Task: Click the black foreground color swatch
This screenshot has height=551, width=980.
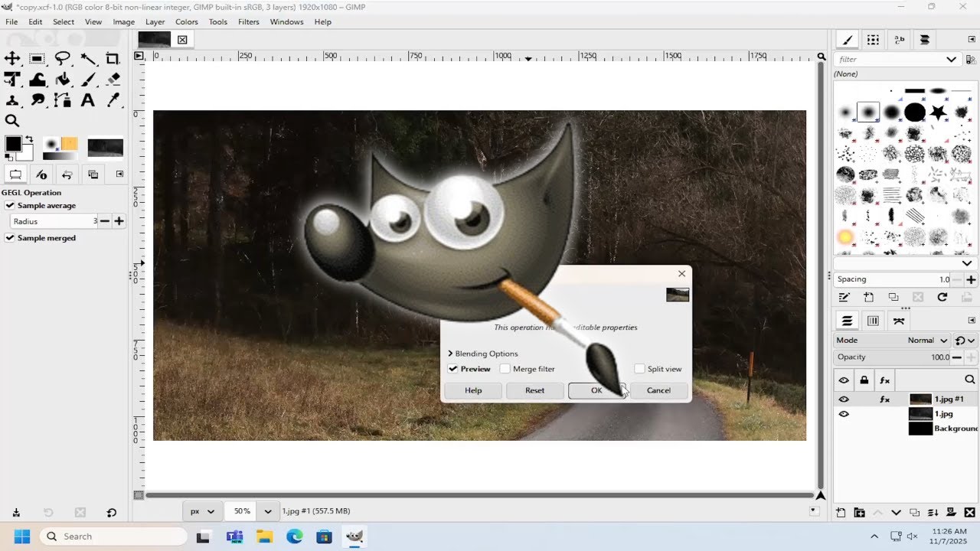Action: click(13, 144)
